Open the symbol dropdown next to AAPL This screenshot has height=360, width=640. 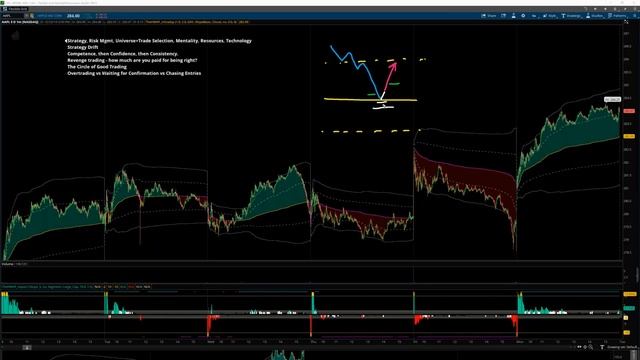tap(27, 16)
